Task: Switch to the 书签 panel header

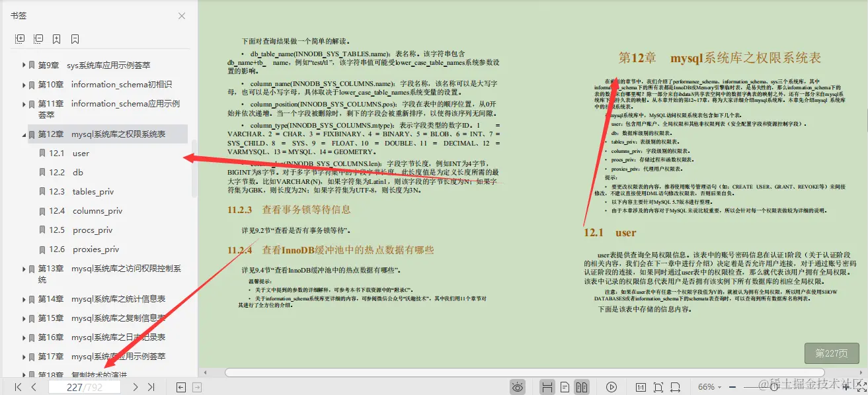Action: click(18, 15)
